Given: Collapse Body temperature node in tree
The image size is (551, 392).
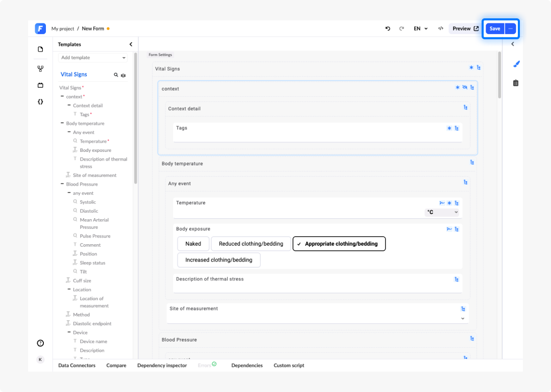Looking at the screenshot, I should coord(62,123).
